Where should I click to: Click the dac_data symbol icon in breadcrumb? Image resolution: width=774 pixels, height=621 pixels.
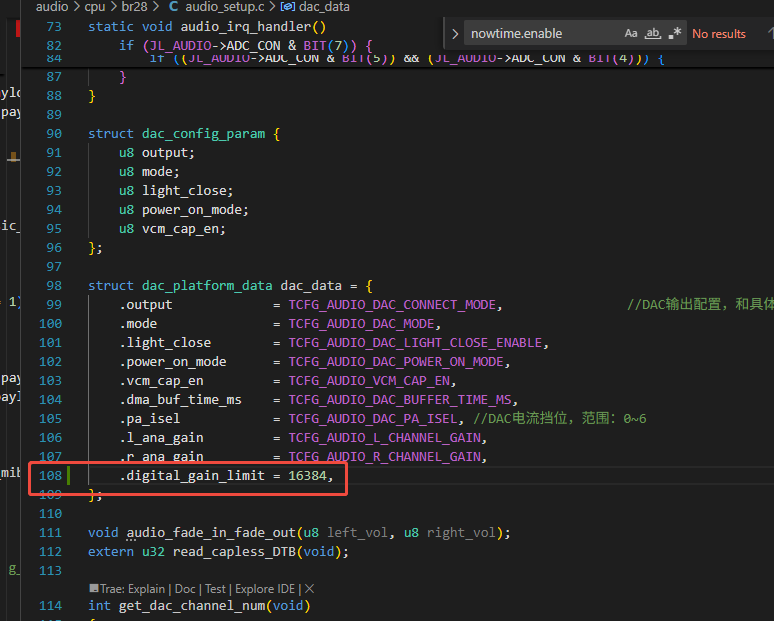288,7
